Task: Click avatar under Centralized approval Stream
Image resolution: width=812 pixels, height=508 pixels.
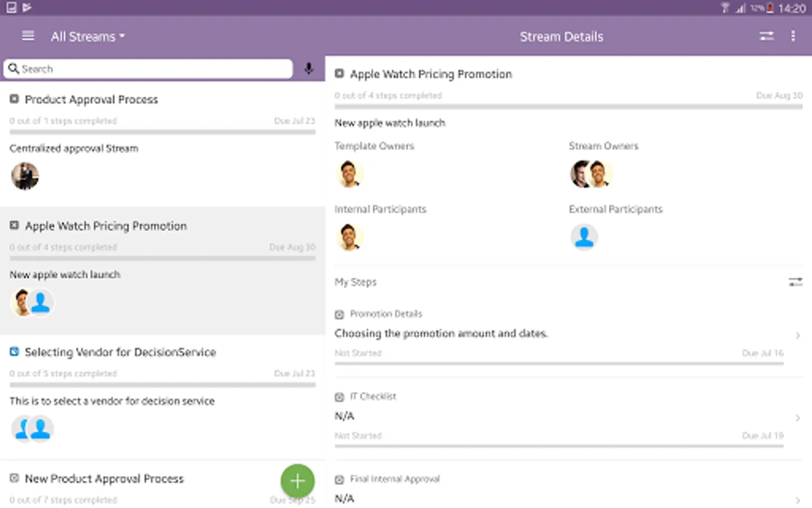Action: [25, 176]
